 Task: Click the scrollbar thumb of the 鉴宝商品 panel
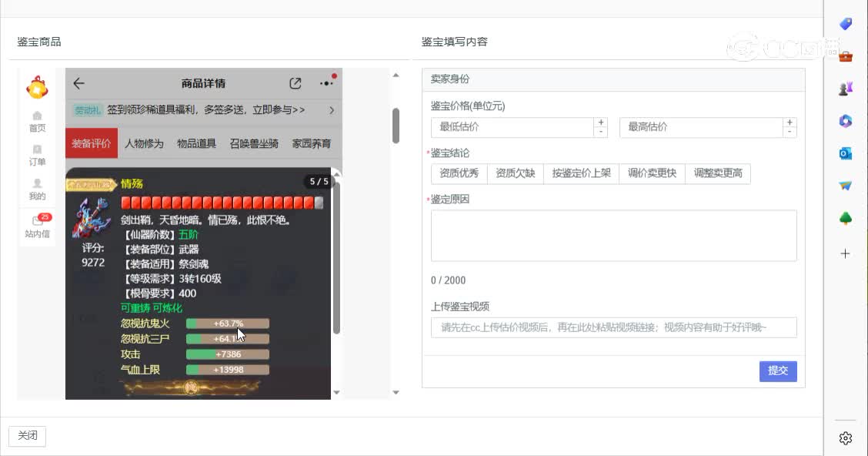pos(396,126)
